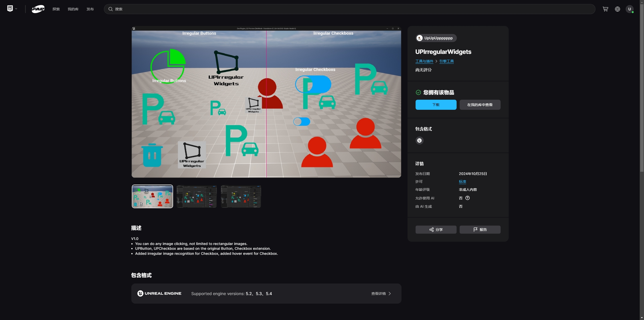Open the shopping cart icon

[605, 9]
